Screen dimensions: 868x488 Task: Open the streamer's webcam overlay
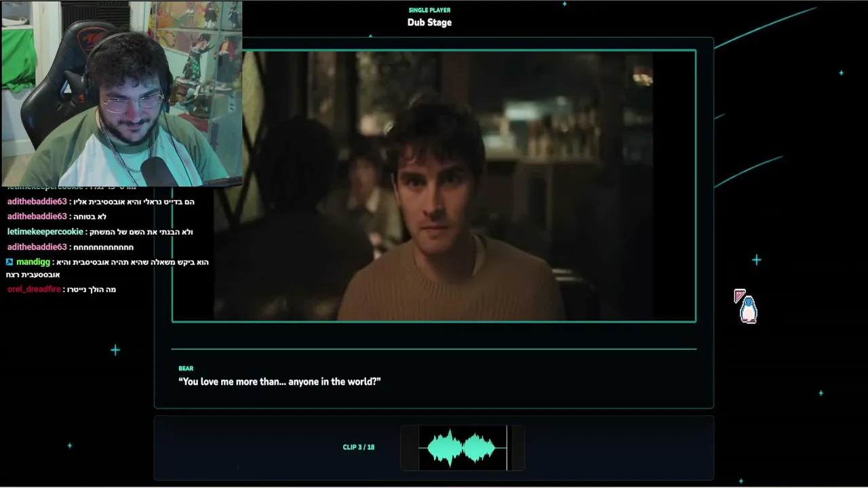pos(121,94)
